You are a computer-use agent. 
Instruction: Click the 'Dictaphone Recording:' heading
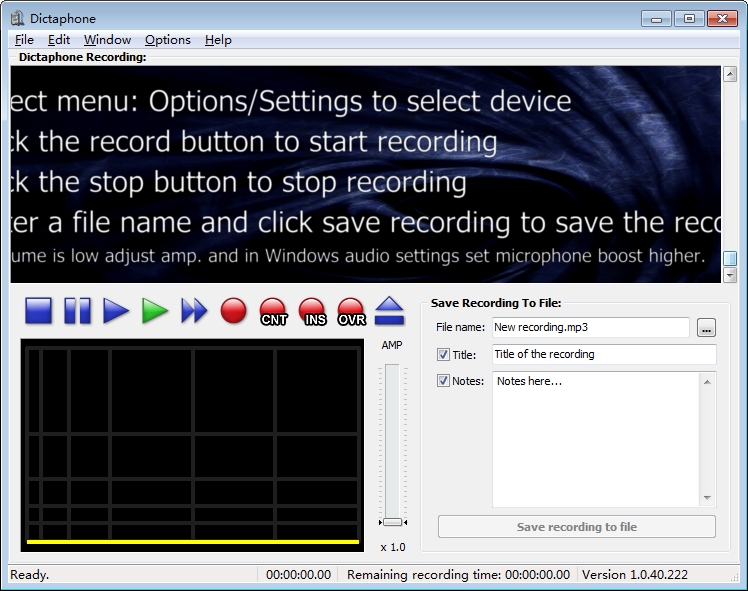[83, 57]
